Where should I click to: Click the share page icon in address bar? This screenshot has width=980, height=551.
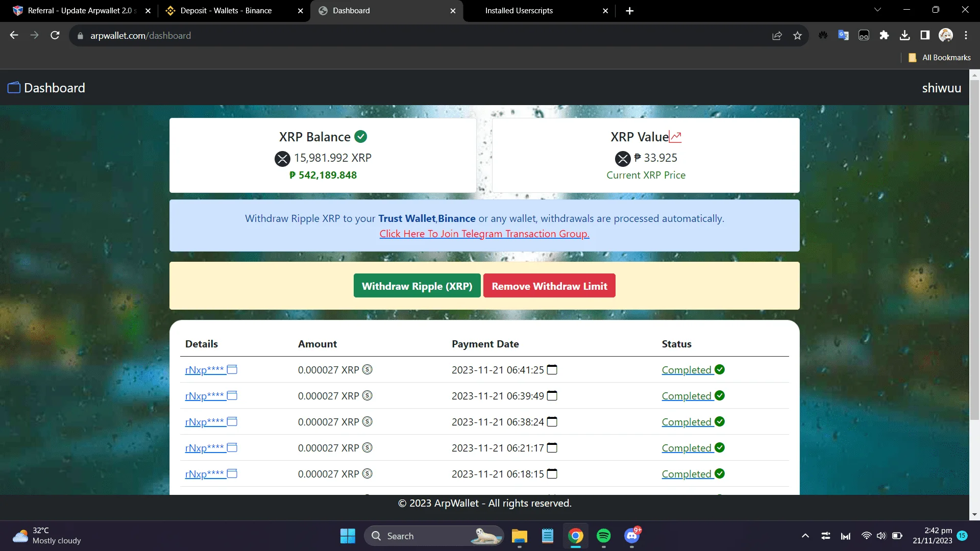click(777, 36)
